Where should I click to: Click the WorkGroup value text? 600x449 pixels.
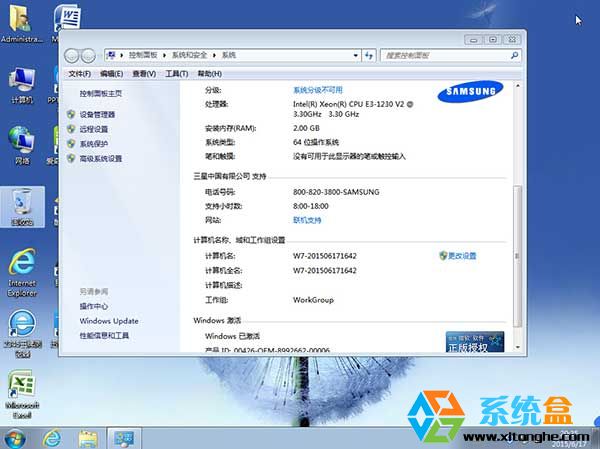click(313, 300)
